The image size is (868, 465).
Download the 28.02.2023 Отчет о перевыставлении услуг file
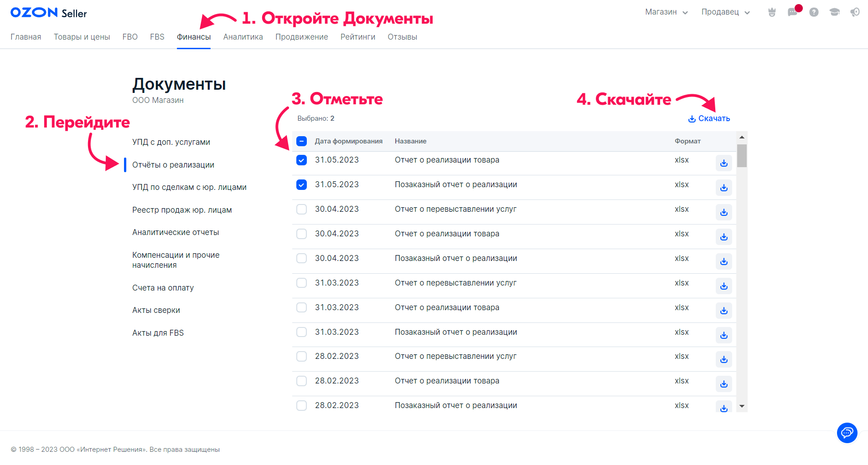(x=723, y=359)
